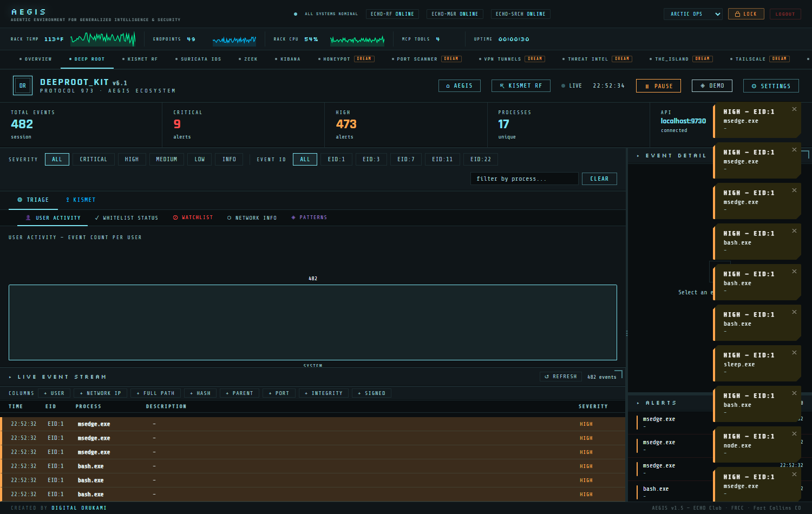Add the FULL PATH column

tap(156, 393)
